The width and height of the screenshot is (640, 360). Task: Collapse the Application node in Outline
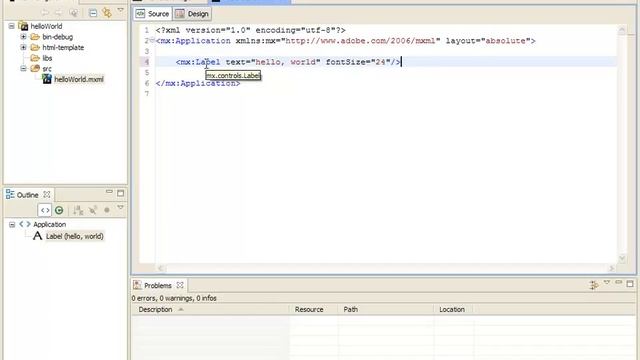12,224
